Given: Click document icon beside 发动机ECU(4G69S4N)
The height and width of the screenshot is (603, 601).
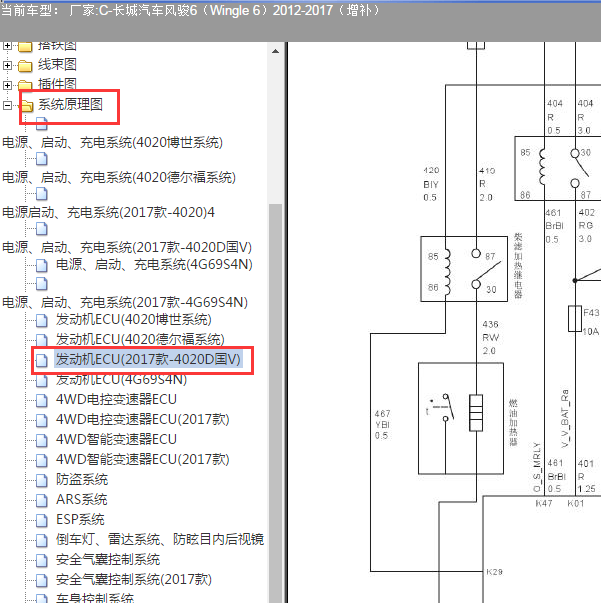Looking at the screenshot, I should pos(42,380).
